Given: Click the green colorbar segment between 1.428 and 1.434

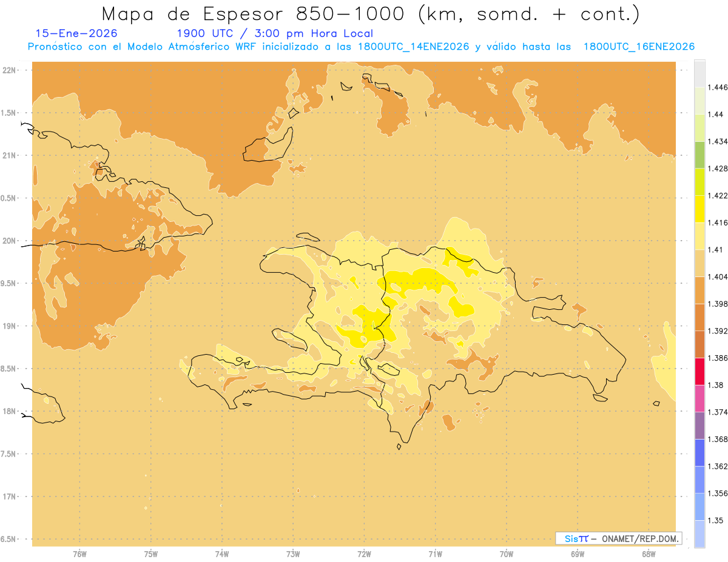Looking at the screenshot, I should (x=699, y=155).
